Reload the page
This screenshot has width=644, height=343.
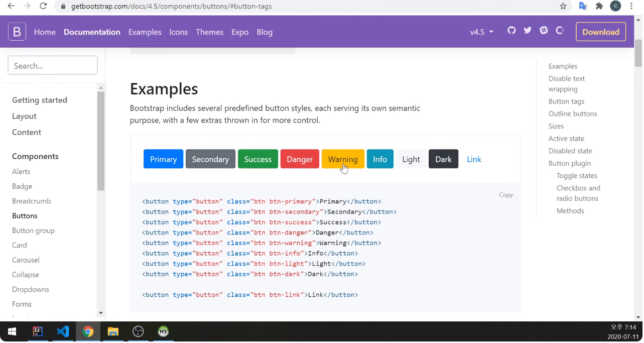click(43, 6)
